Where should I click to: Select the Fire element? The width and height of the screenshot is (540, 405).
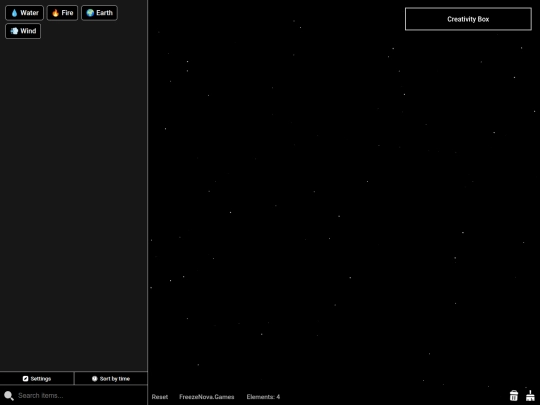click(62, 13)
